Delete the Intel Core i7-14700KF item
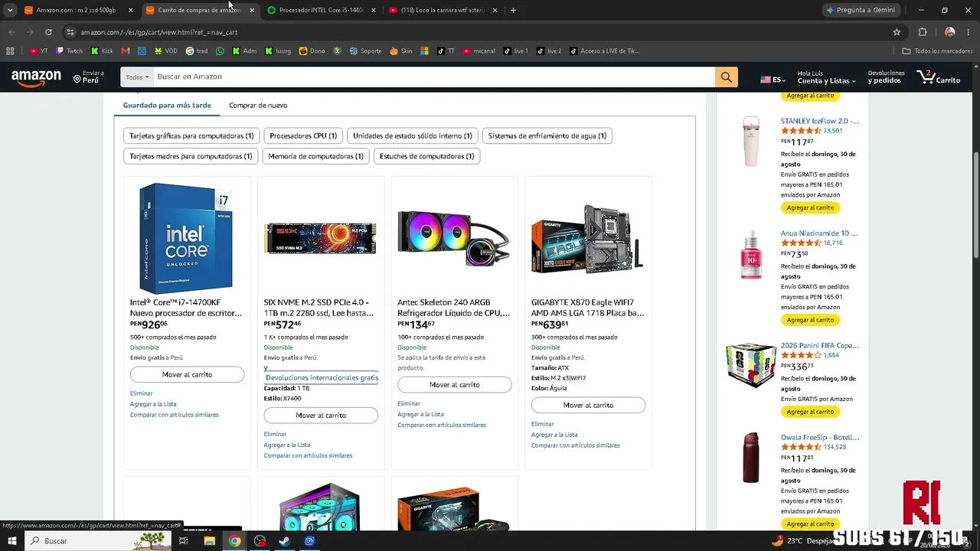This screenshot has height=551, width=980. click(142, 393)
